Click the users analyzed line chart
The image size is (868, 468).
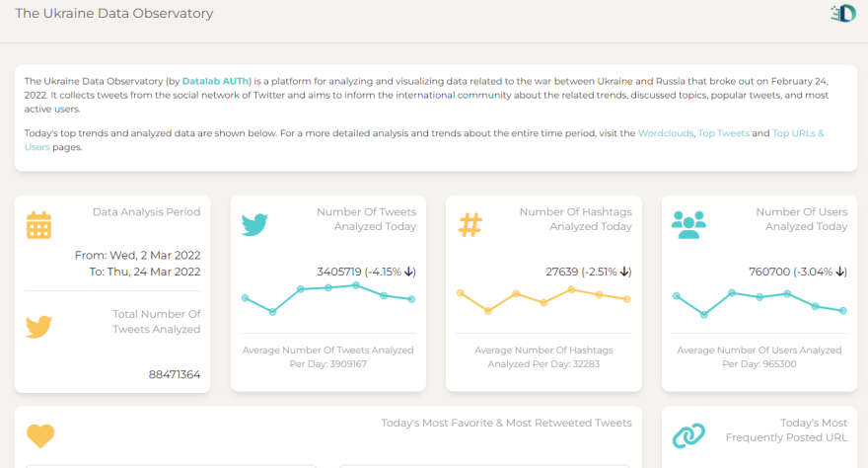pyautogui.click(x=759, y=299)
